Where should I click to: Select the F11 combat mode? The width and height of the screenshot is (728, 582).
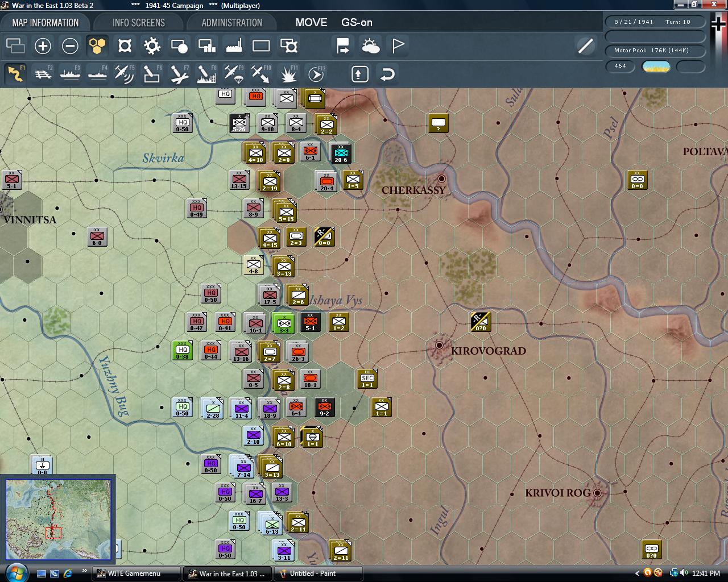click(x=288, y=74)
